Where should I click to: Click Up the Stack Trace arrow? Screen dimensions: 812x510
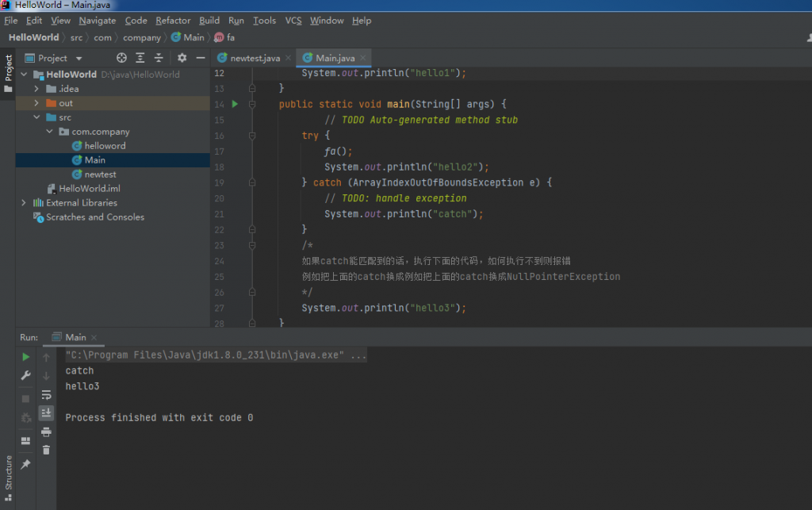point(46,357)
